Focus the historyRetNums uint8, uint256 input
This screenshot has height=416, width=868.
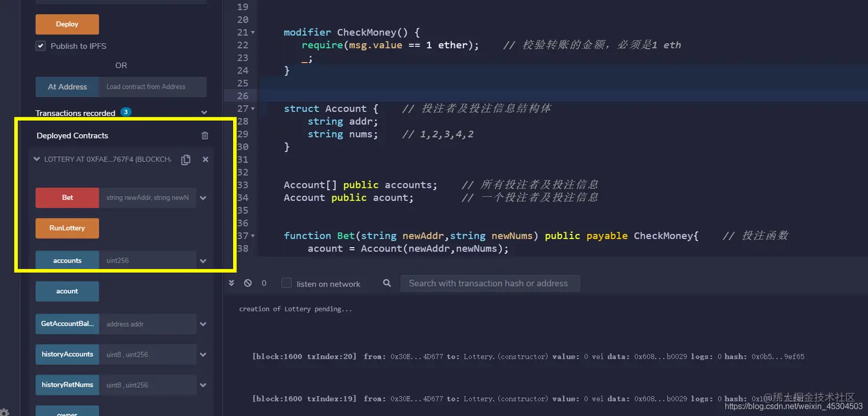tap(148, 385)
